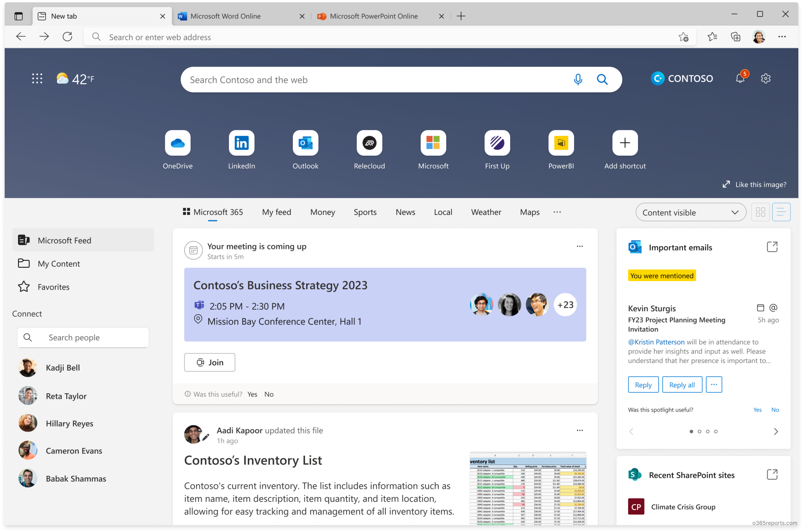Switch to grid layout view
Image resolution: width=803 pixels, height=532 pixels.
click(x=761, y=212)
